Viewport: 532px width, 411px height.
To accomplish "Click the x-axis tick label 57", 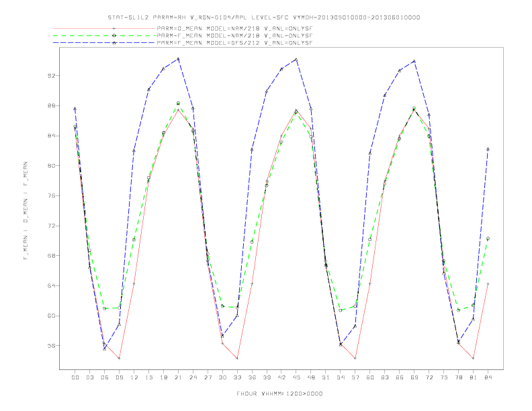I will pos(355,377).
